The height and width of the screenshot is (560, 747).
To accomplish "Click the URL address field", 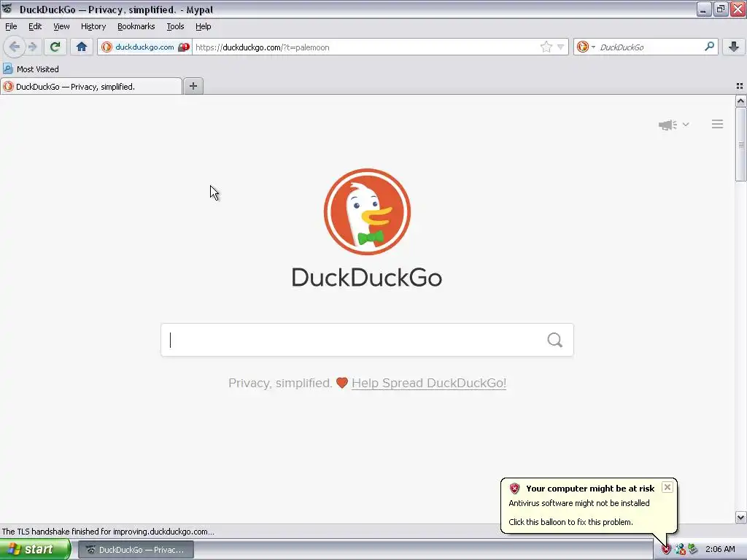I will pos(365,47).
